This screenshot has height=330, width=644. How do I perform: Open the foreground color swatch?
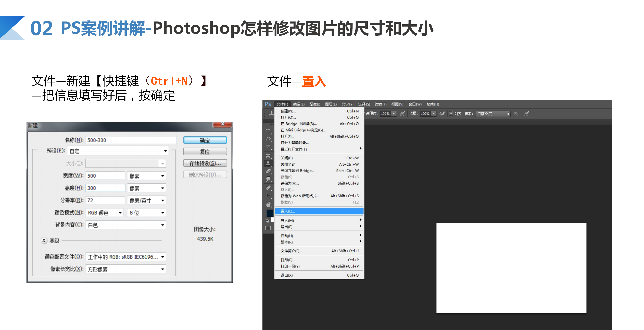click(x=270, y=213)
